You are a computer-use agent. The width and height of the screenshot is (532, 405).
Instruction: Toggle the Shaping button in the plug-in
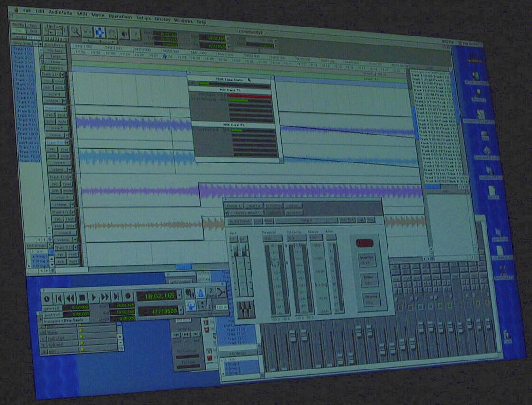(x=371, y=299)
